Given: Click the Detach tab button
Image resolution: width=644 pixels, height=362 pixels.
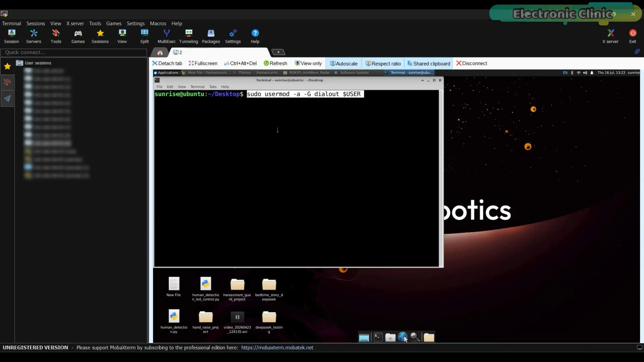Looking at the screenshot, I should click(x=167, y=63).
